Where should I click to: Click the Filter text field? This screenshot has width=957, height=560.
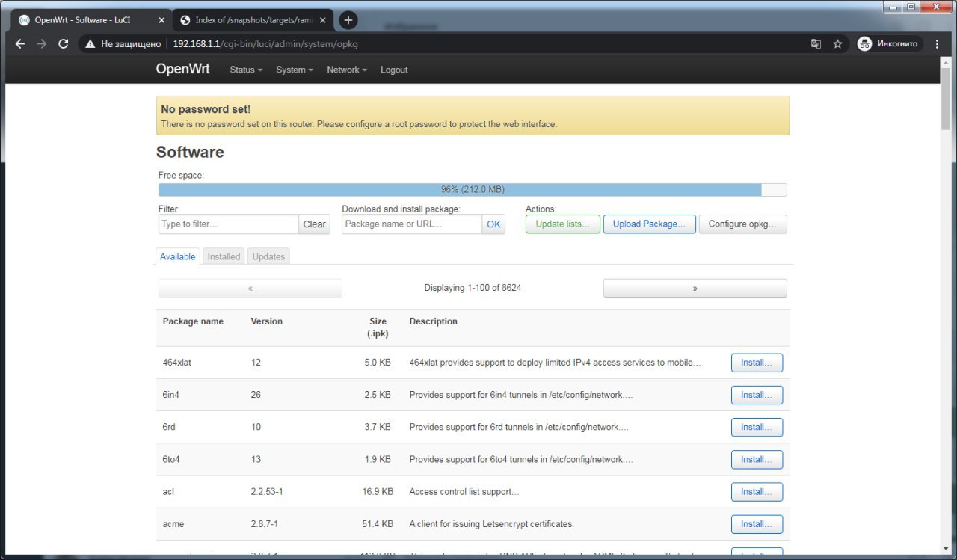228,224
